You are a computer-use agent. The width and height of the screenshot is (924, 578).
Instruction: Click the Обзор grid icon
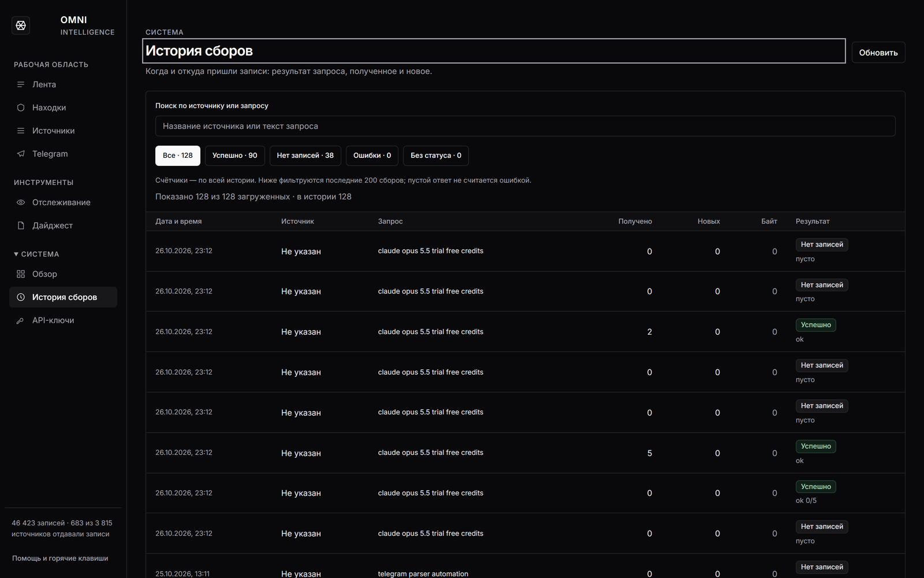click(x=21, y=274)
